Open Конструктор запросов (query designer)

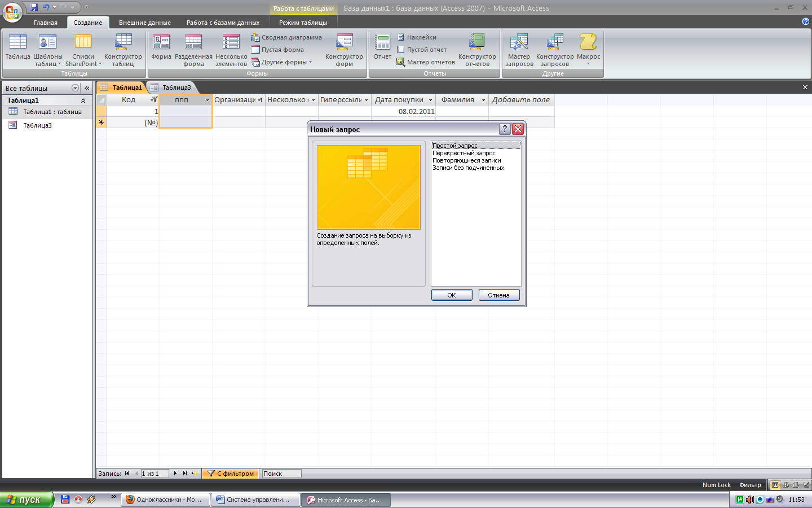coord(555,50)
